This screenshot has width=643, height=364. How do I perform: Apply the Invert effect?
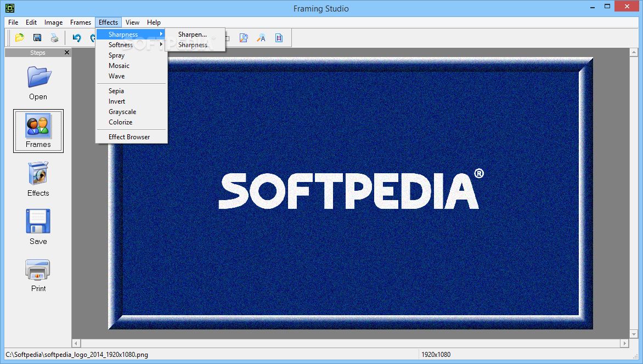click(x=131, y=101)
